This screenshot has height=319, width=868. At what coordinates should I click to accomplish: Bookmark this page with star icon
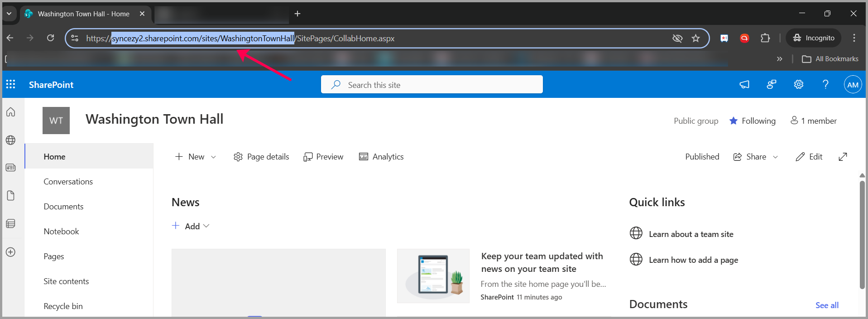click(696, 39)
